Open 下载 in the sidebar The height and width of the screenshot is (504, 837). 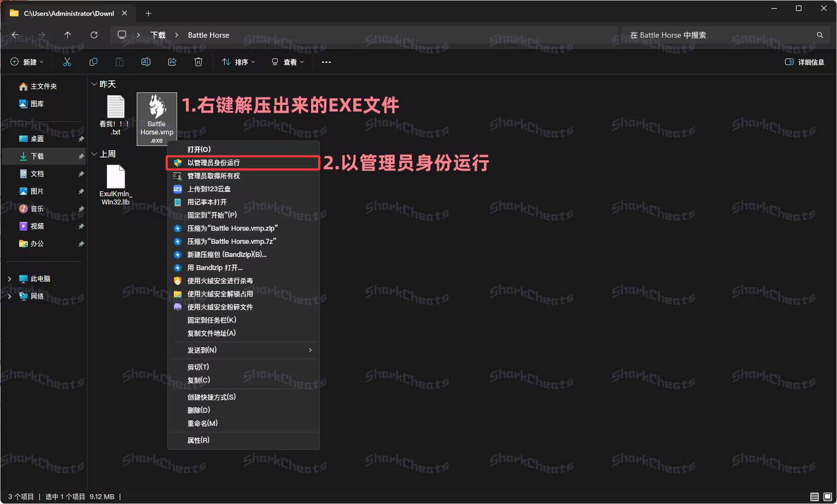37,156
